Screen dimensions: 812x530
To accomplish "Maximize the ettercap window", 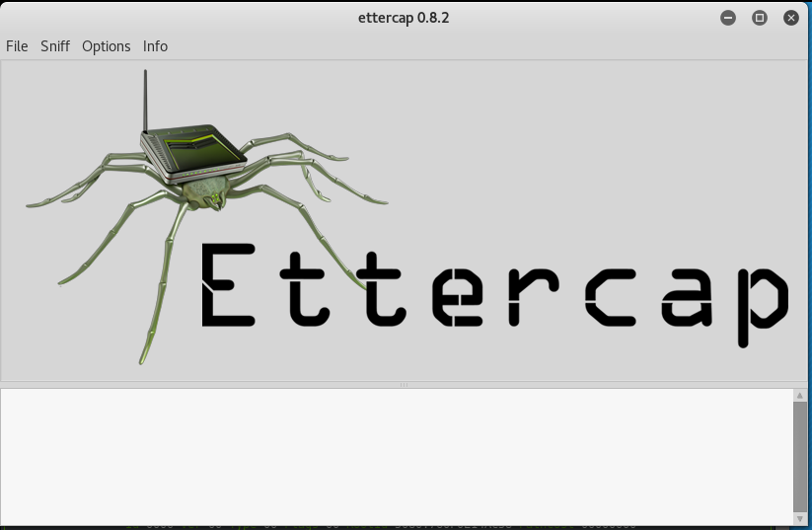I will point(759,18).
